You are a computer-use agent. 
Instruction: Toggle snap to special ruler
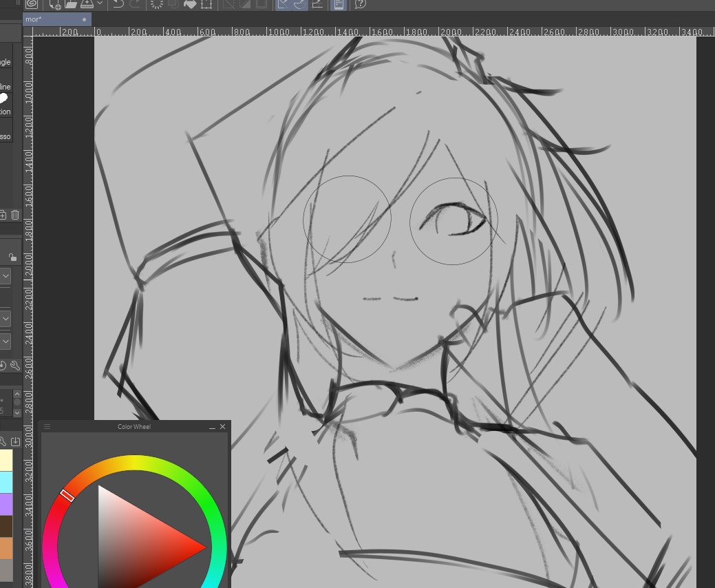tap(299, 4)
